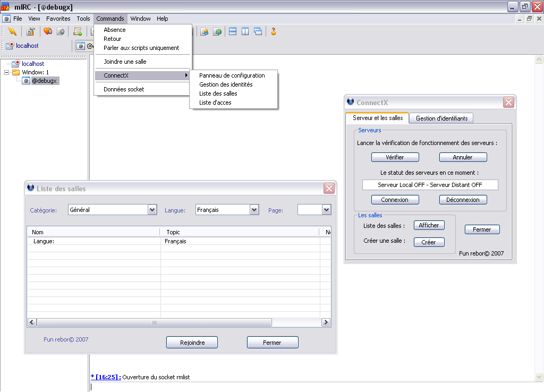544x392 pixels.
Task: Tile windows vertically from the toolbar
Action: click(x=245, y=31)
